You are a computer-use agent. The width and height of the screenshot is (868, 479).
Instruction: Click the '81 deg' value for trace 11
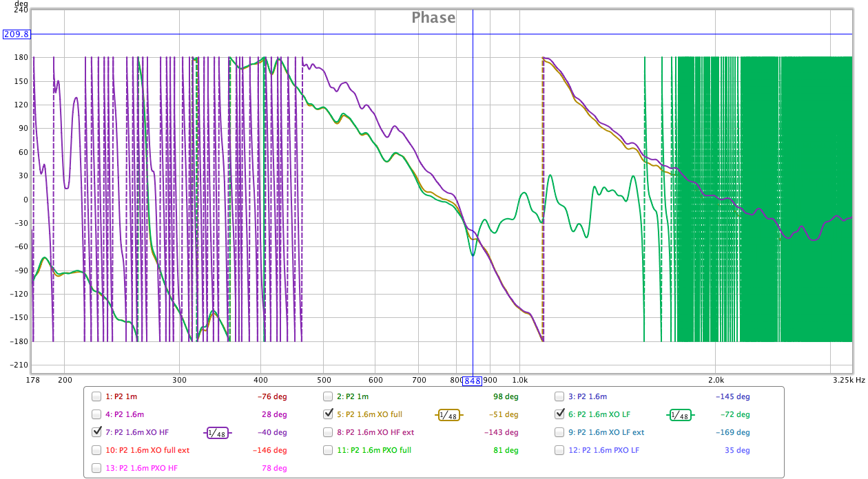506,450
